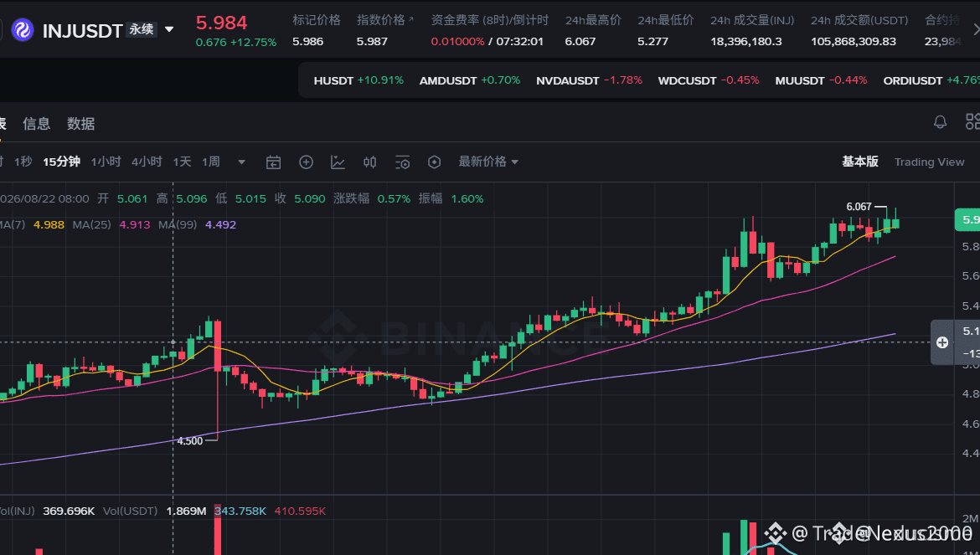Open the calendar date range icon

(x=273, y=162)
